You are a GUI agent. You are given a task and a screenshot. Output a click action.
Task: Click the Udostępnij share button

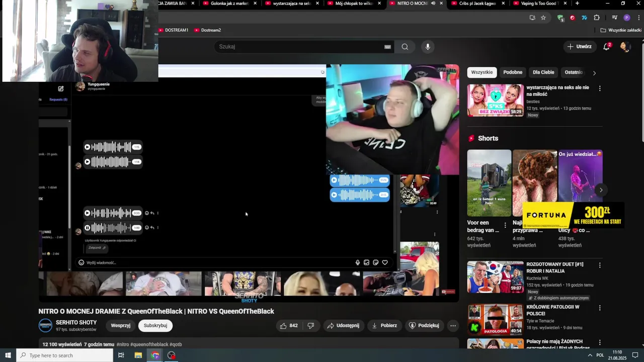point(344,326)
